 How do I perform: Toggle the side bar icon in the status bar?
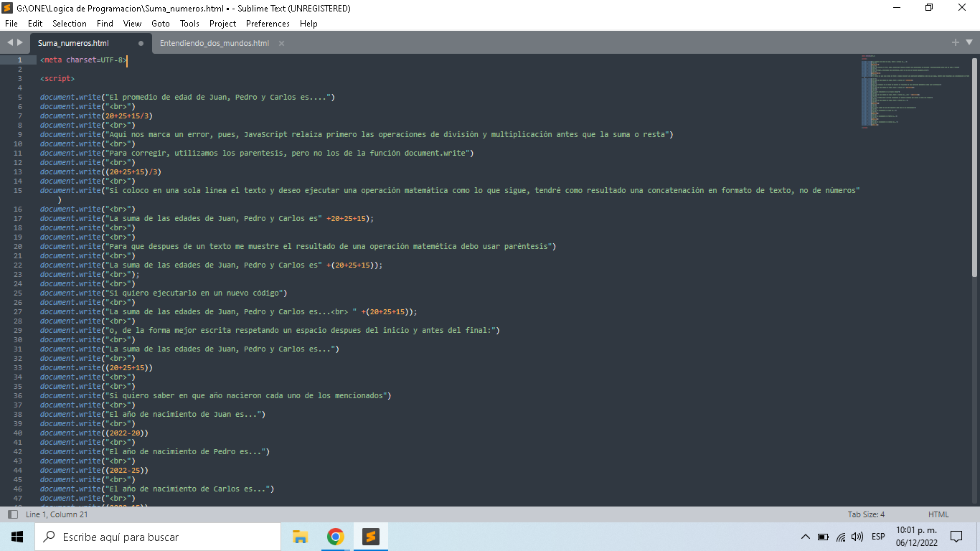click(13, 514)
